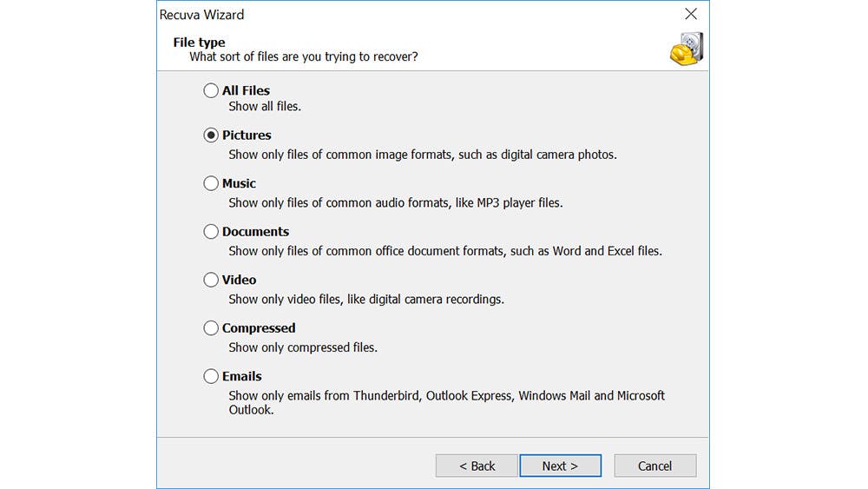The height and width of the screenshot is (489, 868).
Task: Select the Pictures radio button
Action: pyautogui.click(x=211, y=135)
